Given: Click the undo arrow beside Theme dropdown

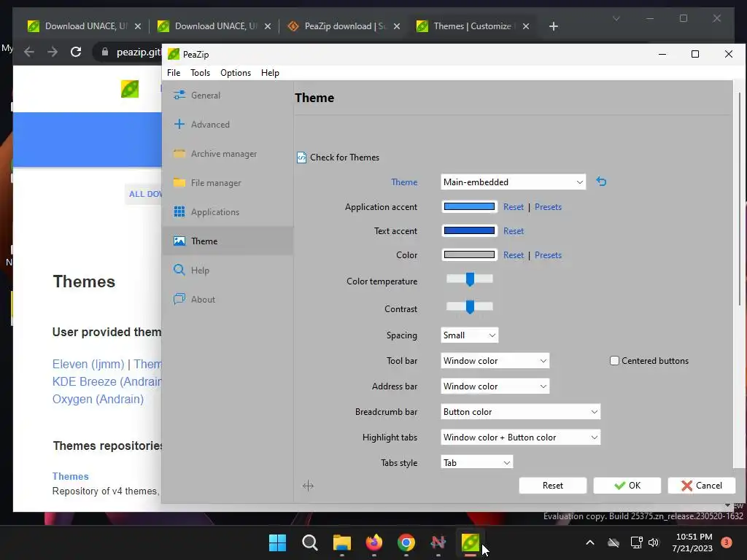Looking at the screenshot, I should 601,182.
